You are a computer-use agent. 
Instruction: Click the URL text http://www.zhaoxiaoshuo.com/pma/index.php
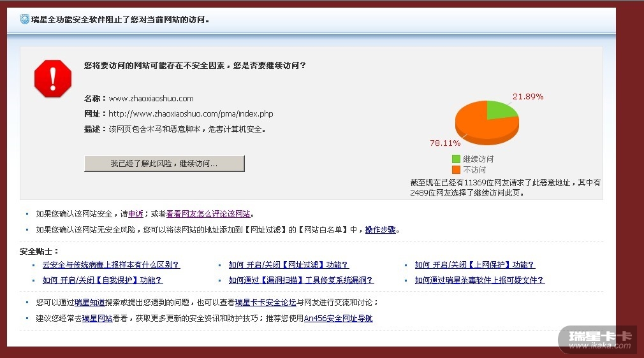[x=191, y=114]
